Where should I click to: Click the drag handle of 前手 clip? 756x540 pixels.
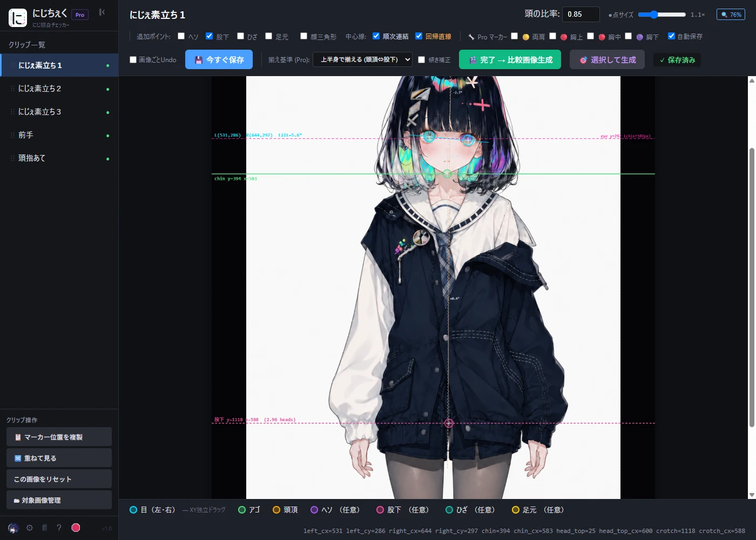tap(12, 135)
